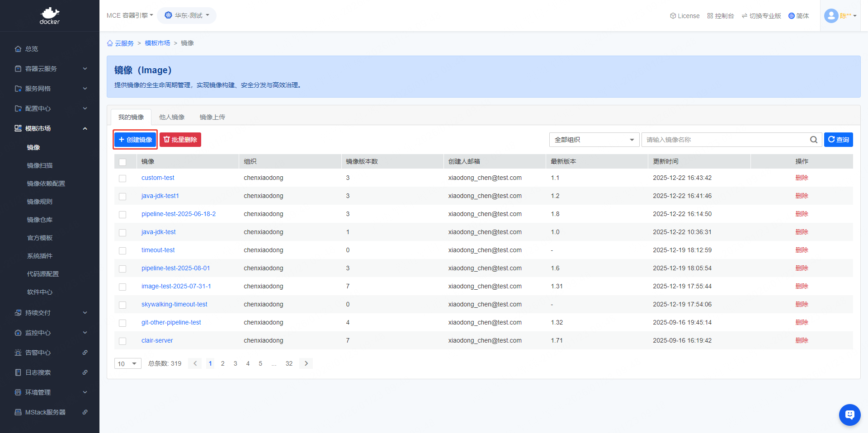Viewport: 868px width, 433px height.
Task: Click the 创建镜像 button
Action: click(x=135, y=140)
